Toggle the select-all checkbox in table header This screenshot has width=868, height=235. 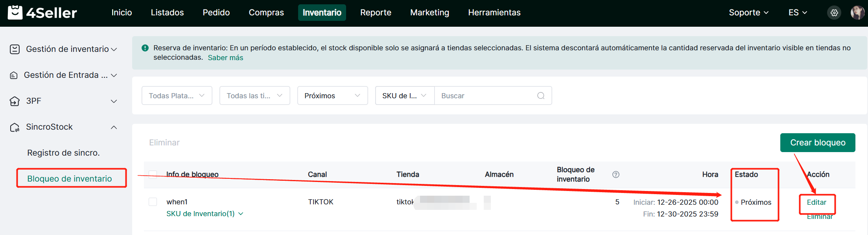point(153,174)
